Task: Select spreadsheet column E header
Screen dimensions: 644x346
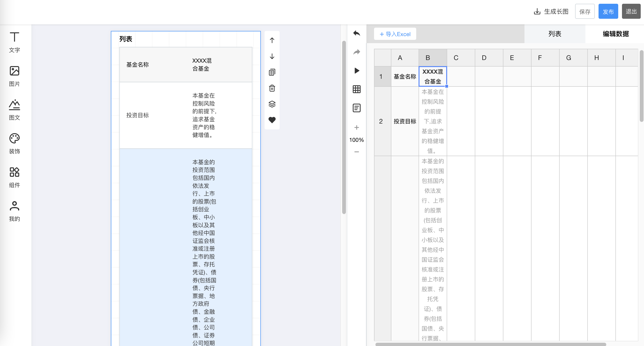Action: pos(517,58)
